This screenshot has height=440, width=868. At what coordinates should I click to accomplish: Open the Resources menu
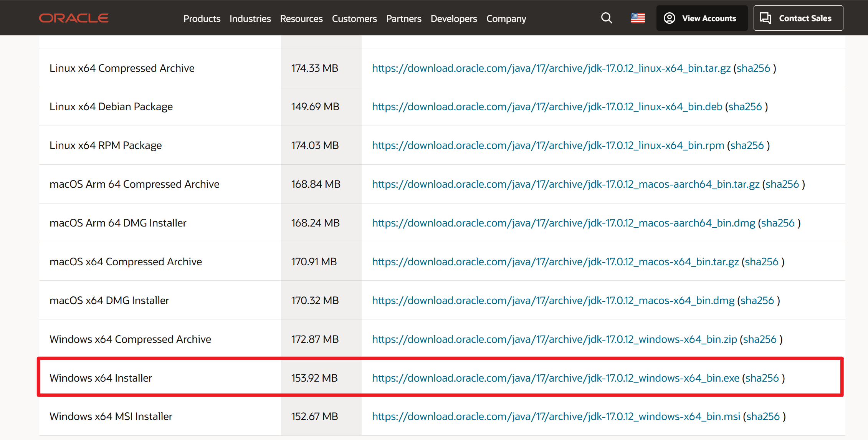click(x=301, y=18)
